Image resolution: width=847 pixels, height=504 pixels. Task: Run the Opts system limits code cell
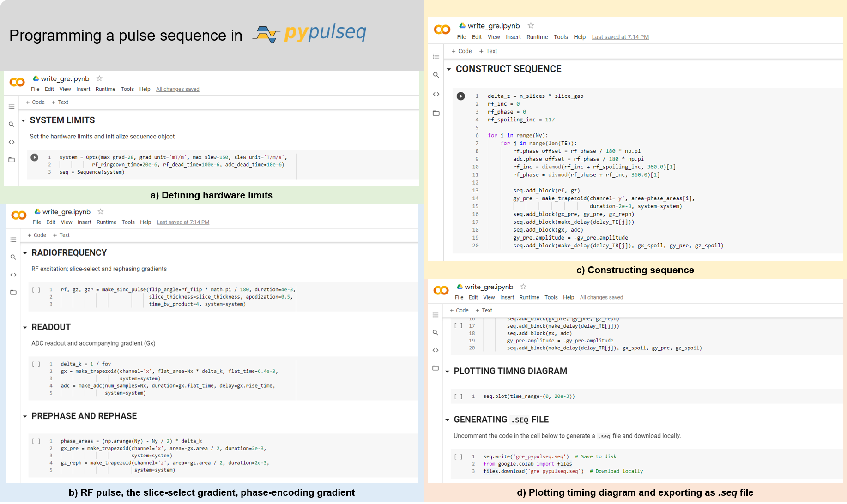click(x=35, y=157)
